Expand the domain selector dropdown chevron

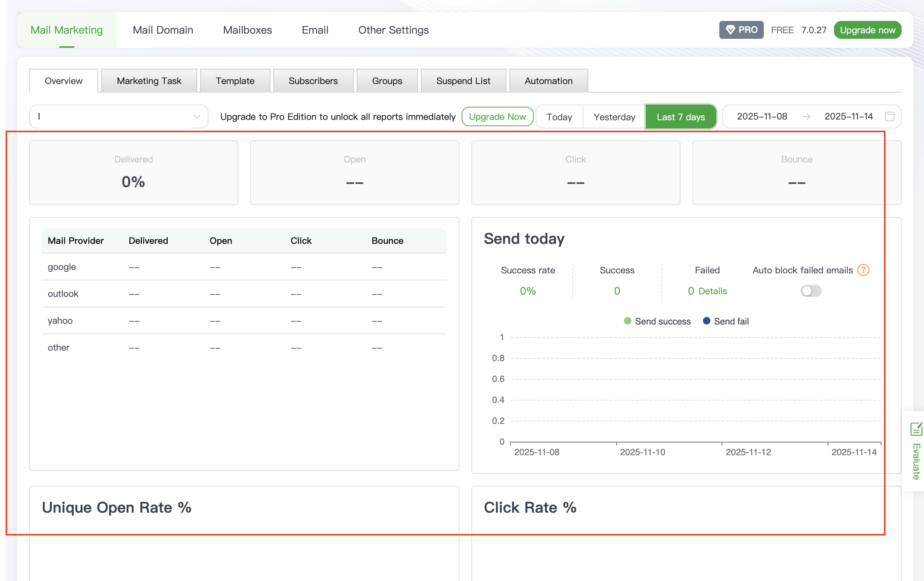[196, 116]
